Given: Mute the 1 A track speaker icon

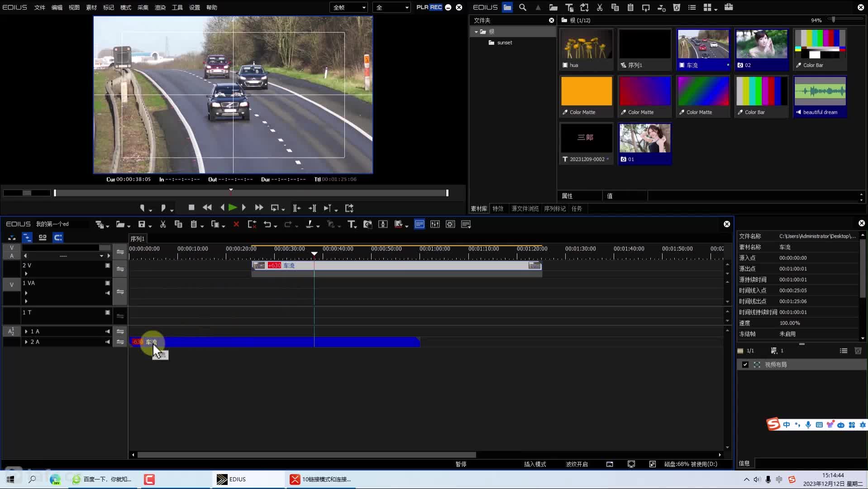Looking at the screenshot, I should pyautogui.click(x=108, y=331).
